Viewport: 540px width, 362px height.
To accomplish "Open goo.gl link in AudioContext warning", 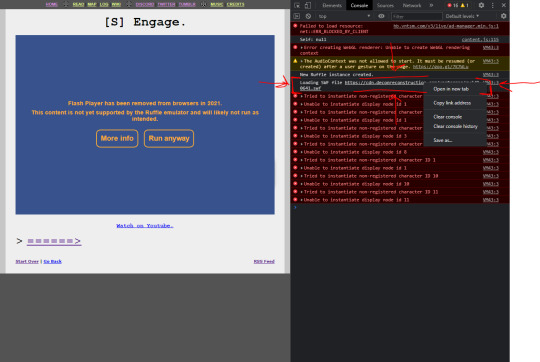I will click(440, 66).
